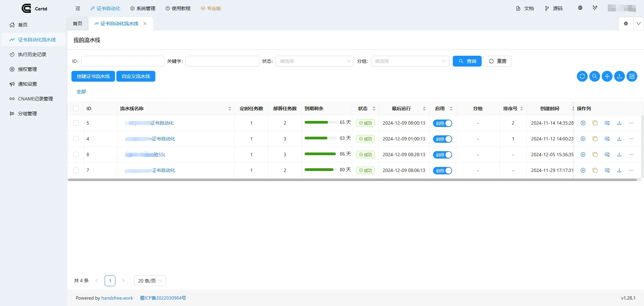Open the 状态 filter dropdown
Viewport: 644px width, 306px height.
coord(315,61)
